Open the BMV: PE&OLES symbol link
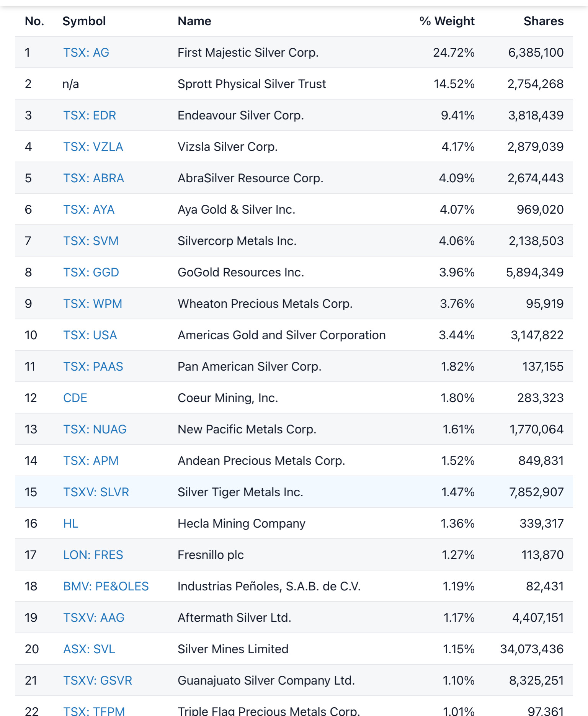 (106, 586)
